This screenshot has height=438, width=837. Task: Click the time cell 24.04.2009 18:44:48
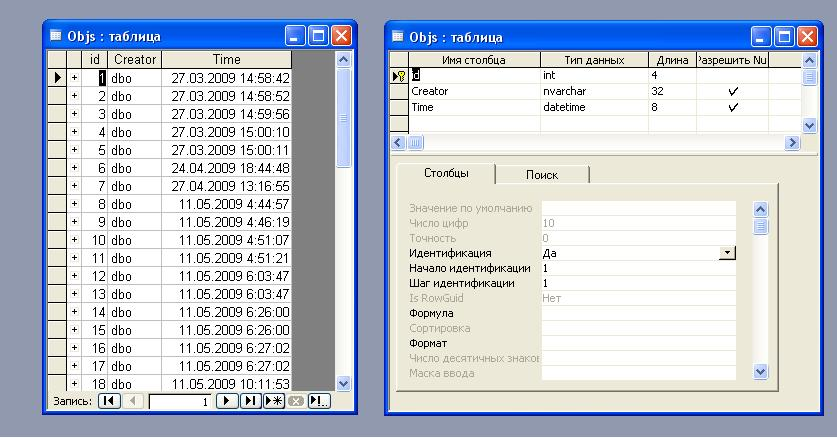[226, 168]
